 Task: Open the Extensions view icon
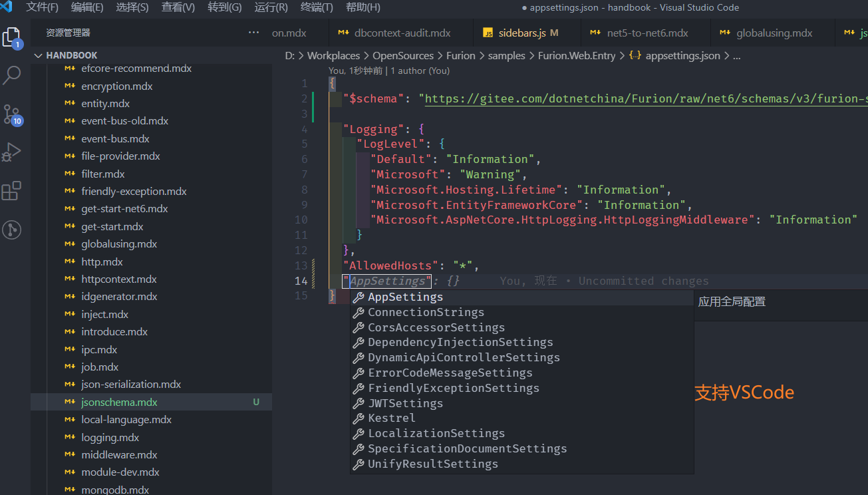click(x=12, y=191)
